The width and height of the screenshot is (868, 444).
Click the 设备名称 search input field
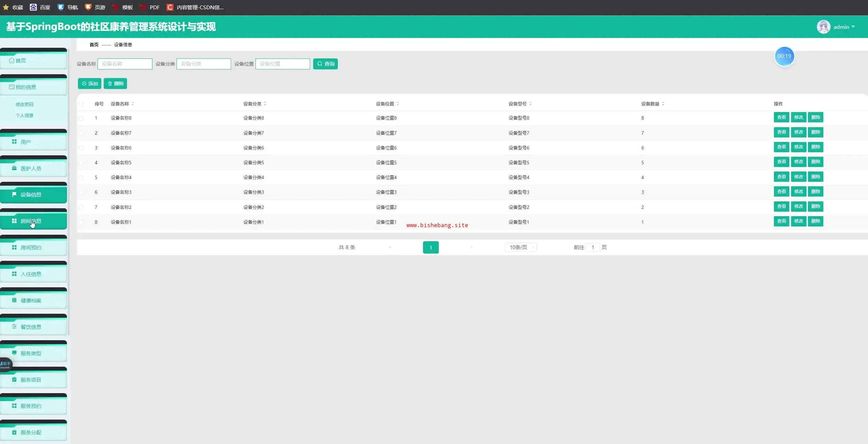[x=125, y=64]
